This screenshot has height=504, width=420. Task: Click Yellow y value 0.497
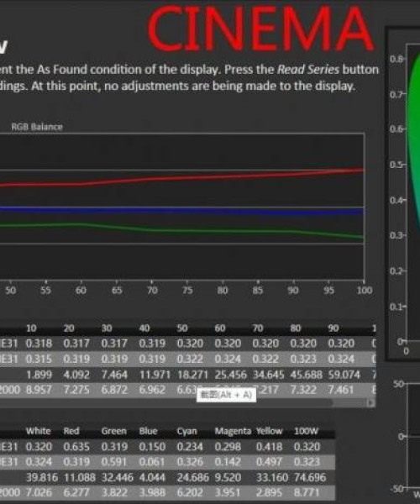pos(270,462)
